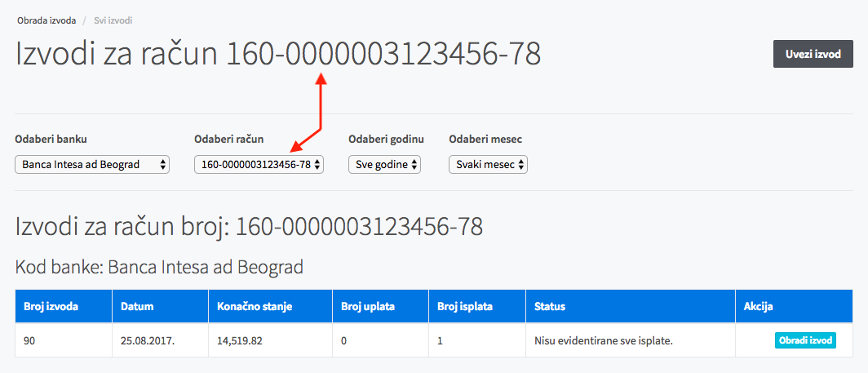
Task: Click the Broj isplata column header
Action: pos(477,306)
